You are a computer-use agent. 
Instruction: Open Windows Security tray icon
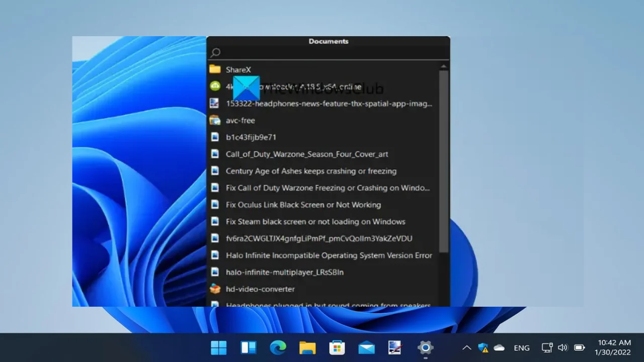pos(483,347)
